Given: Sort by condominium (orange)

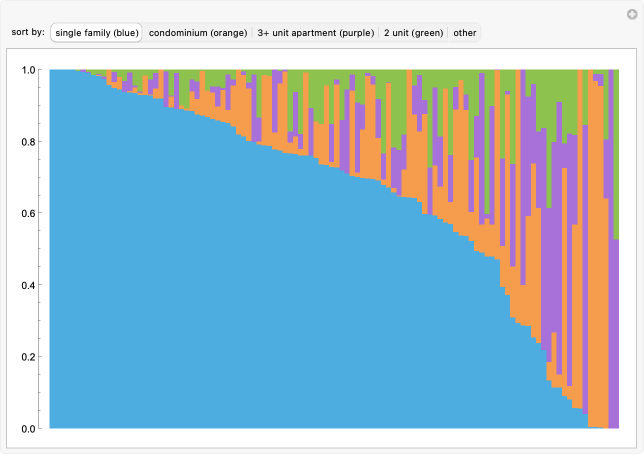Looking at the screenshot, I should pyautogui.click(x=198, y=33).
